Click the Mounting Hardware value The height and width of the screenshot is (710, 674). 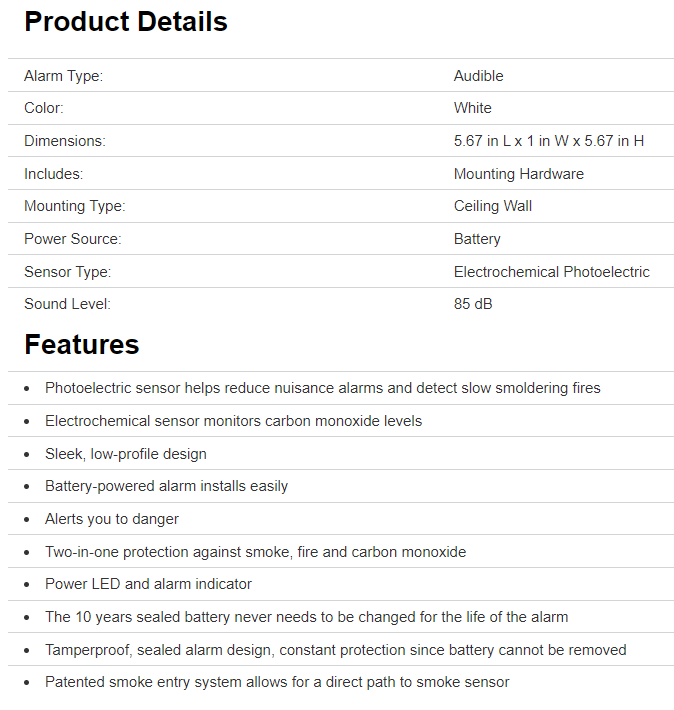click(x=518, y=174)
